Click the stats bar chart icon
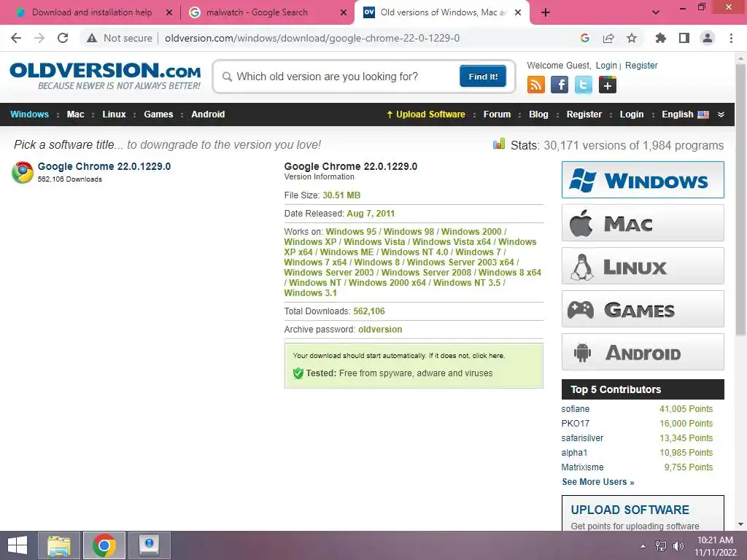This screenshot has width=747, height=560. coord(499,144)
